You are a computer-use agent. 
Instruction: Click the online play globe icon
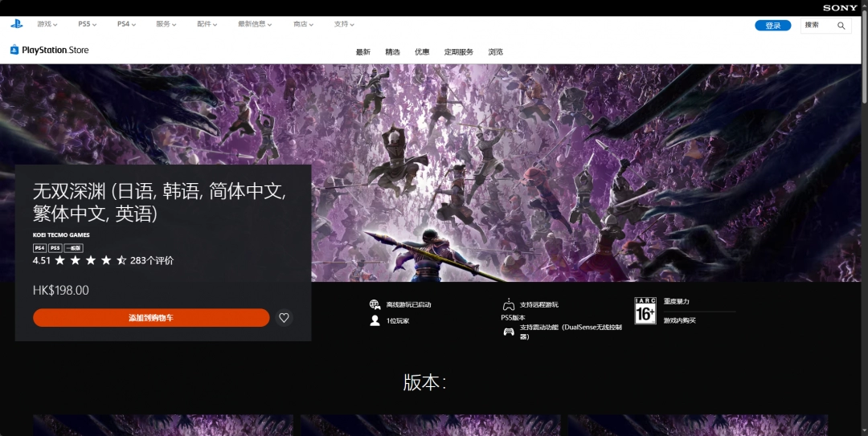(375, 304)
